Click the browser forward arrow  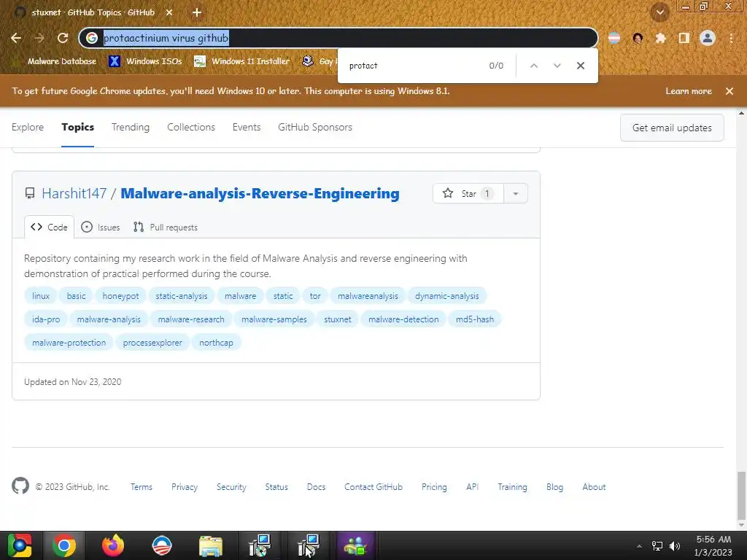[39, 38]
